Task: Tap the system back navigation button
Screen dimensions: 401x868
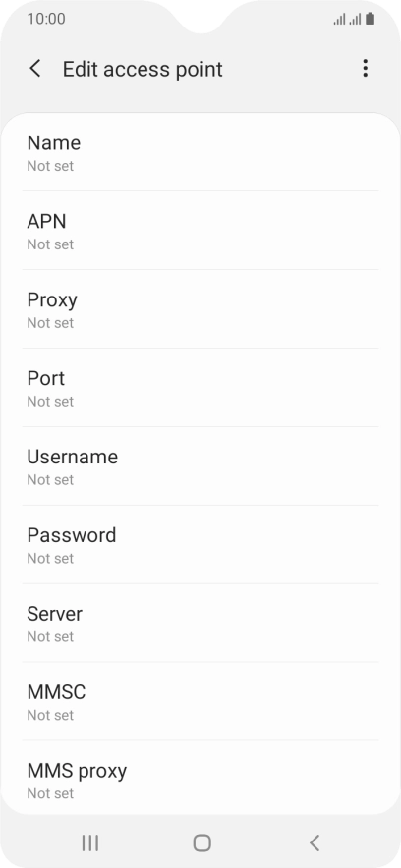Action: click(315, 842)
